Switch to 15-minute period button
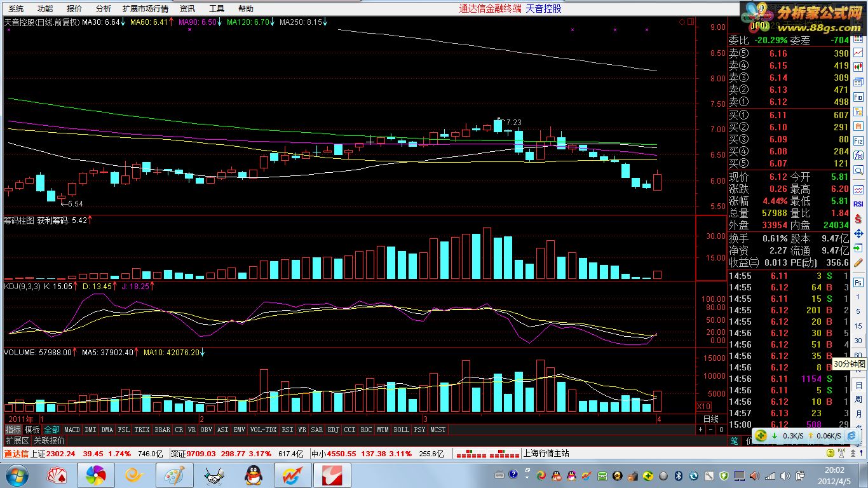Image resolution: width=868 pixels, height=488 pixels. (x=858, y=326)
